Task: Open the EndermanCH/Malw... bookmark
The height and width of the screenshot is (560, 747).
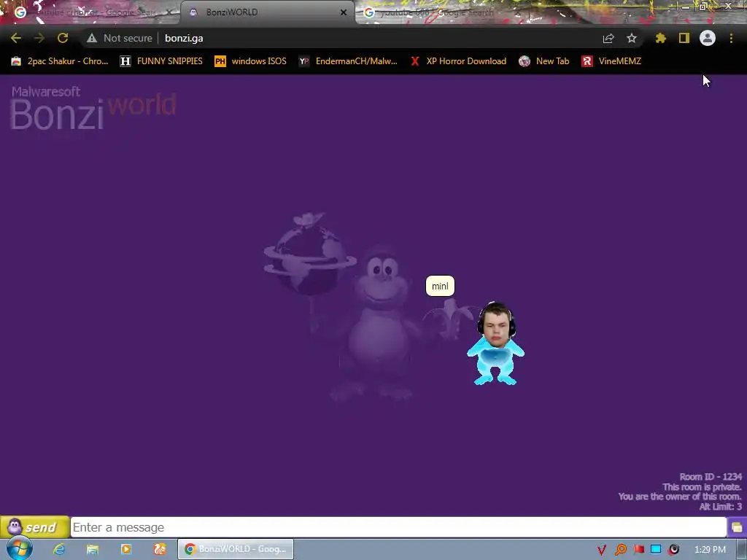Action: (x=348, y=61)
